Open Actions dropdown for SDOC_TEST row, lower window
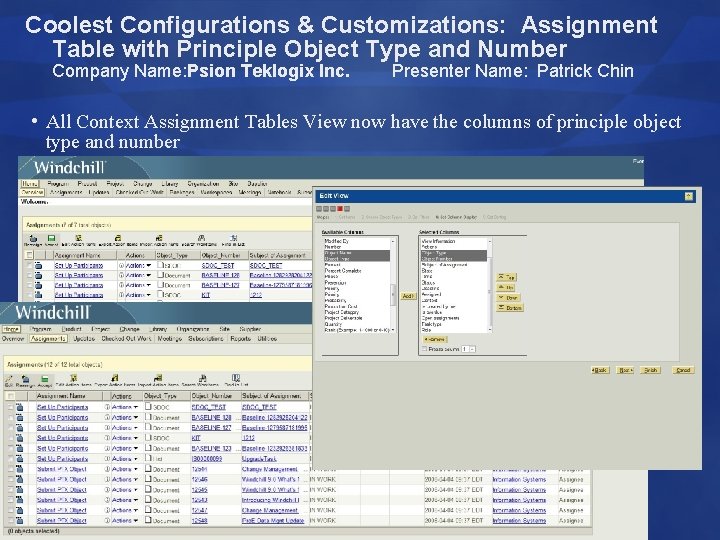 (x=125, y=407)
